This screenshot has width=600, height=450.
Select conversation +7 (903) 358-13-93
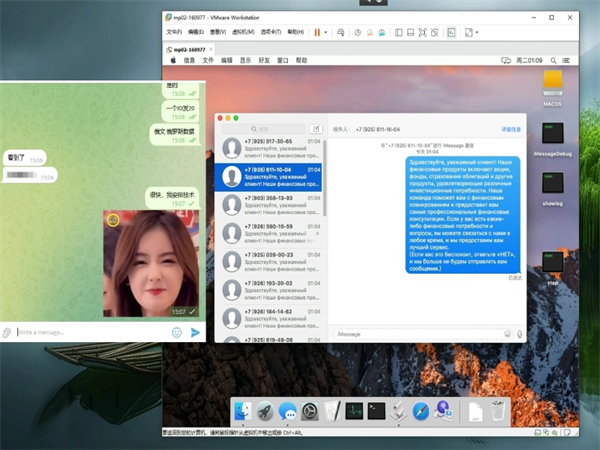coord(272,203)
